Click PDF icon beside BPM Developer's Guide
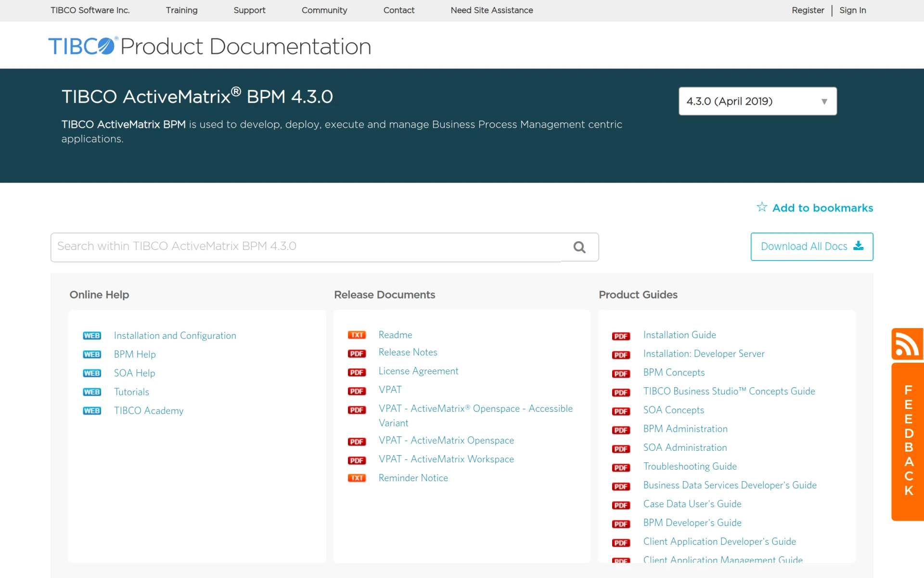This screenshot has width=924, height=578. 621,524
